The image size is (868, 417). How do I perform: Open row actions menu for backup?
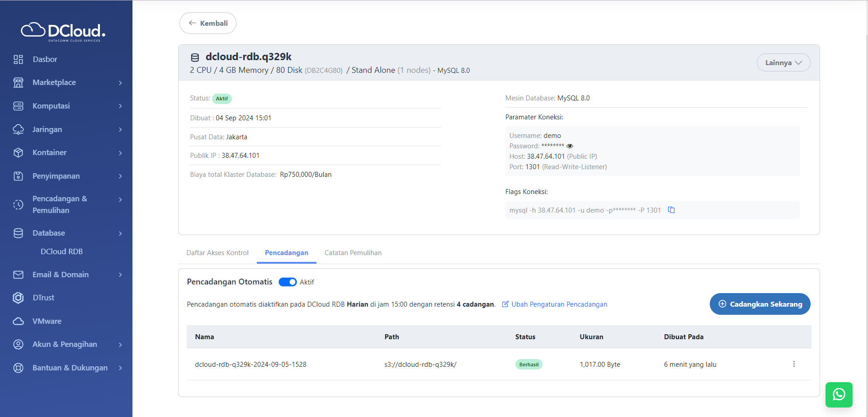pyautogui.click(x=794, y=364)
